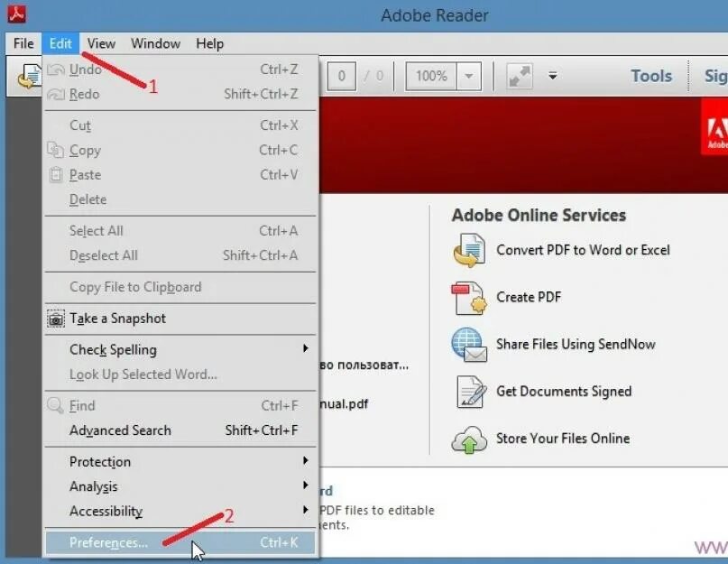Open the File menu
The height and width of the screenshot is (564, 728).
[23, 43]
